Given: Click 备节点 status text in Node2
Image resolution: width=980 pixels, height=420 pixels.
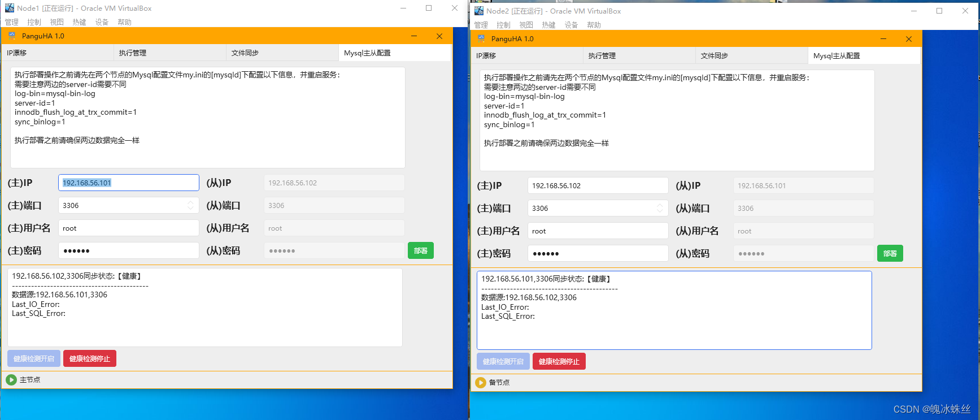Looking at the screenshot, I should tap(499, 383).
